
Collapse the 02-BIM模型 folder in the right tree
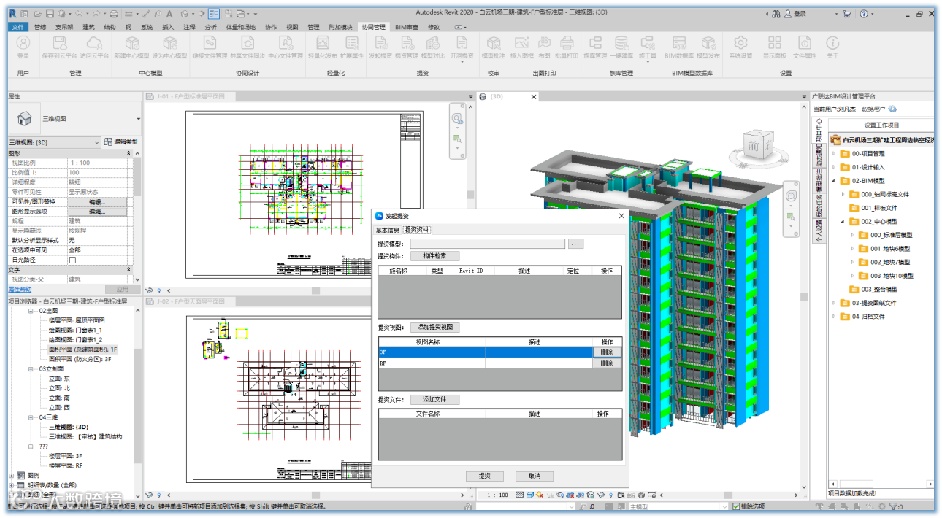(833, 181)
